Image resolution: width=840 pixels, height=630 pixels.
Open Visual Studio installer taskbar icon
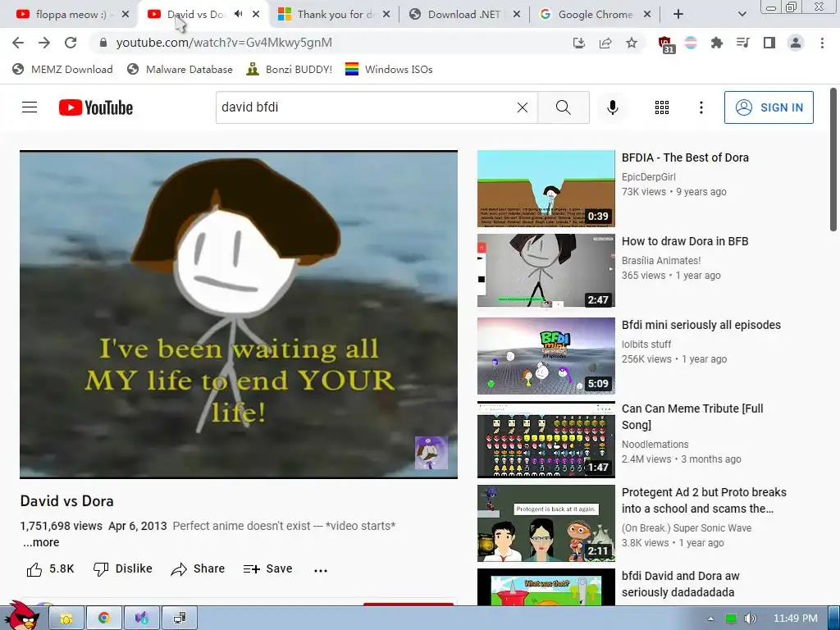coord(141,619)
